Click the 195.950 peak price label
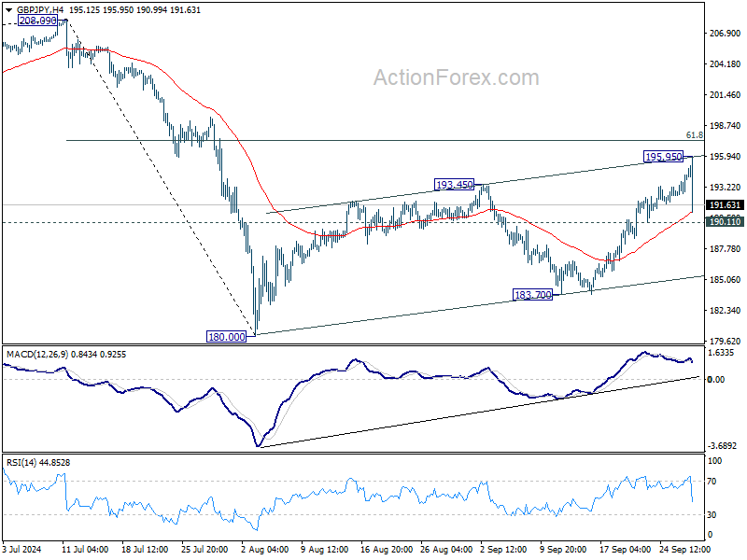The height and width of the screenshot is (560, 747). click(663, 156)
